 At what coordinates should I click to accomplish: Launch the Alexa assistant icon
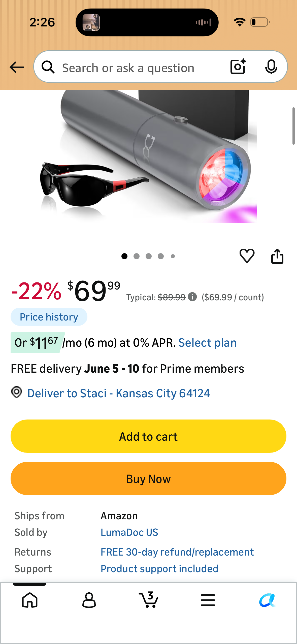(x=267, y=600)
